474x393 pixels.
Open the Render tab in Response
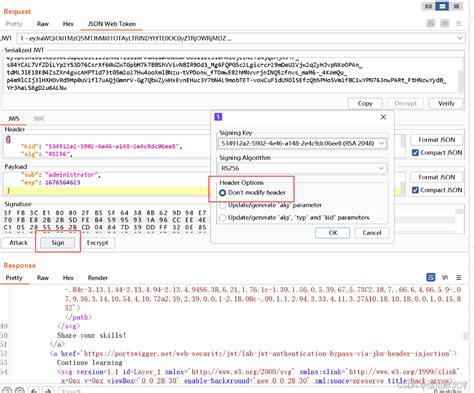tap(97, 278)
